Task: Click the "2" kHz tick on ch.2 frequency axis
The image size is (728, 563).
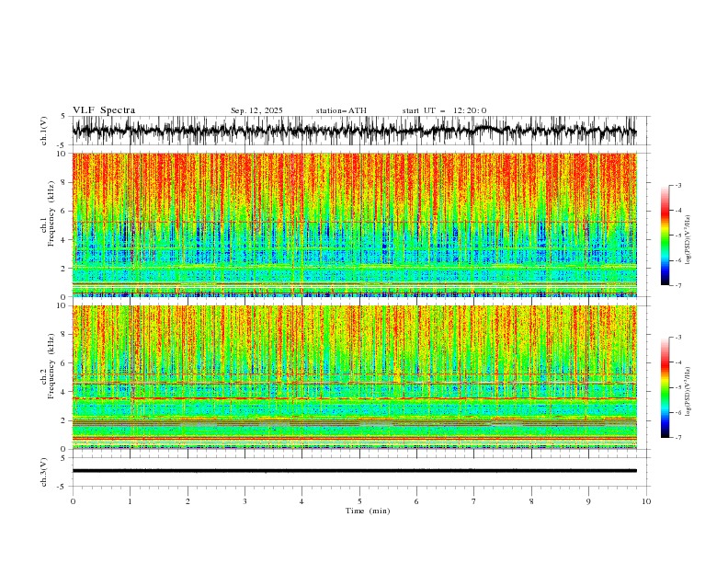Action: click(x=64, y=420)
